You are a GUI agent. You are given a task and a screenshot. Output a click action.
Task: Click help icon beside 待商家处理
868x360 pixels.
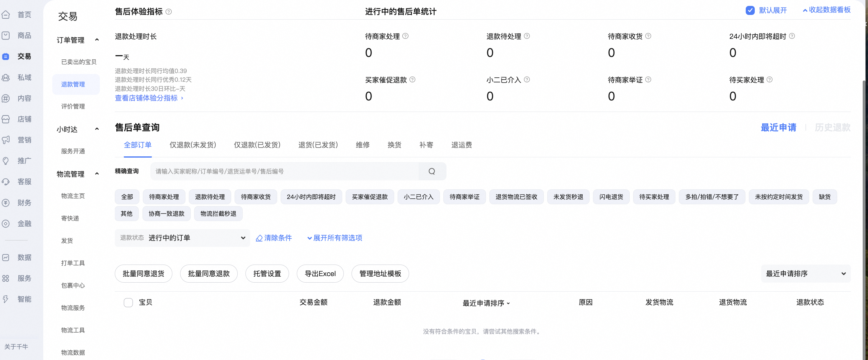pyautogui.click(x=405, y=36)
